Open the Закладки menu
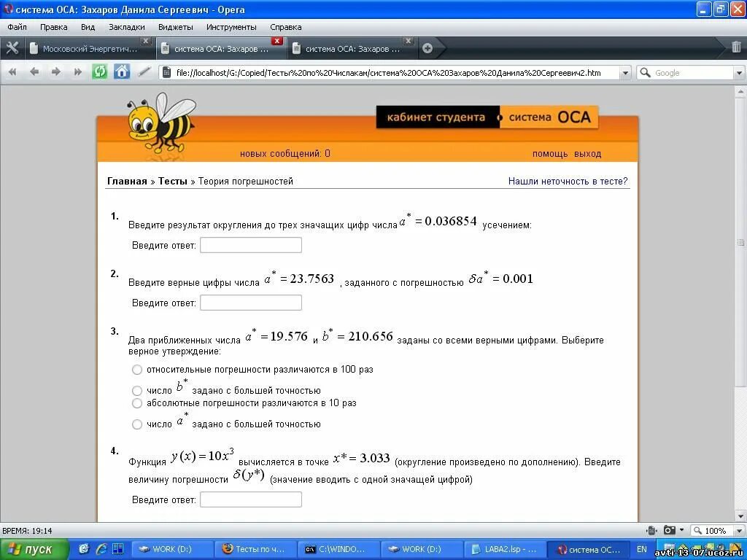 pos(127,27)
